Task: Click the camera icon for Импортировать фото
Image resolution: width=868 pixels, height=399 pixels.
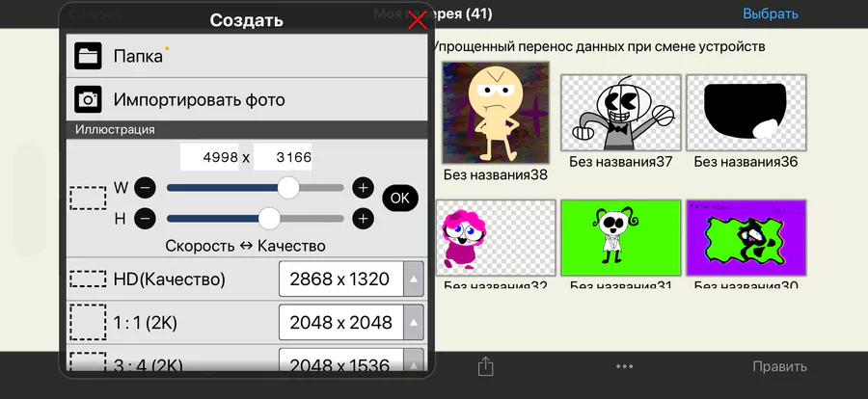Action: click(88, 99)
